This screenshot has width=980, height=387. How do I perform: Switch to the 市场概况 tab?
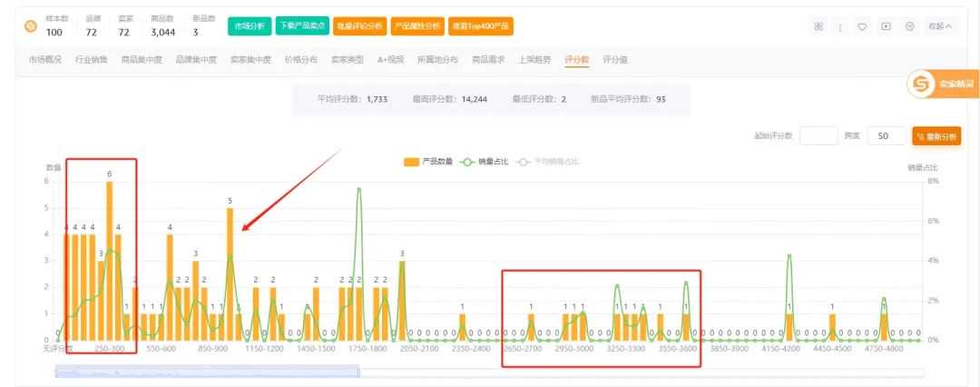coord(45,60)
